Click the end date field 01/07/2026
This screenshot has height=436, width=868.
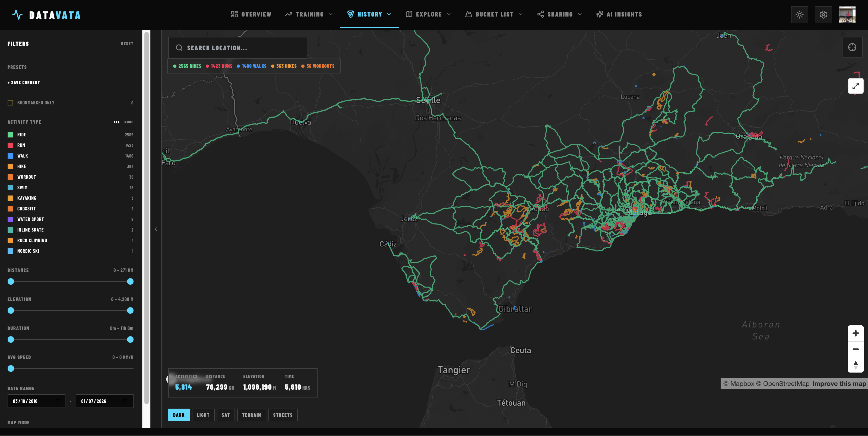tap(104, 401)
